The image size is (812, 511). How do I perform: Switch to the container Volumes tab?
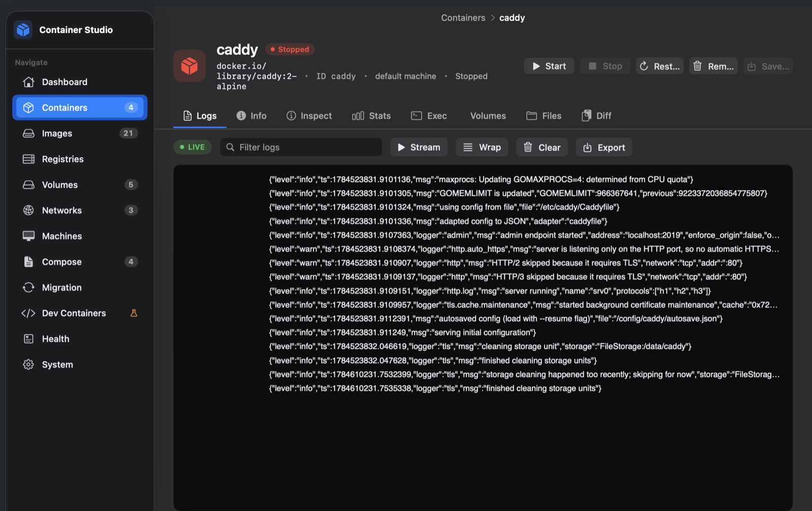coord(488,116)
